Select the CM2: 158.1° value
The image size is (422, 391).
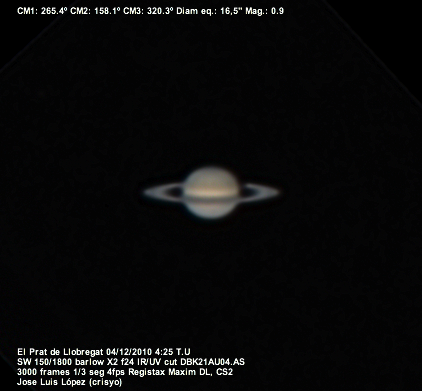95,11
